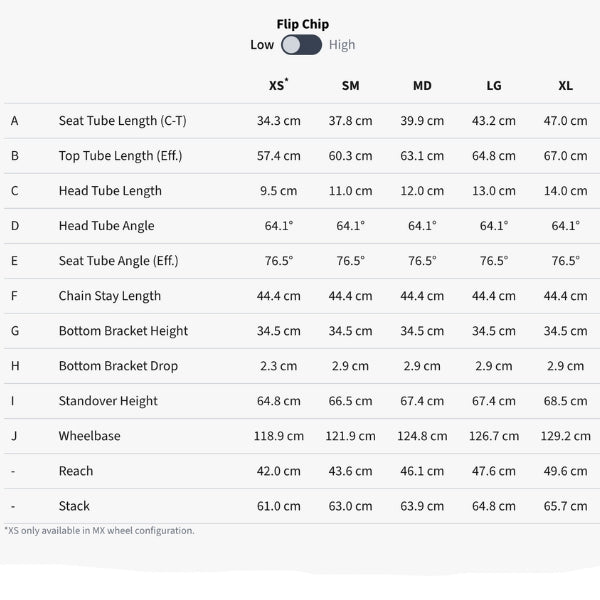Click the Stack row label

[x=75, y=506]
